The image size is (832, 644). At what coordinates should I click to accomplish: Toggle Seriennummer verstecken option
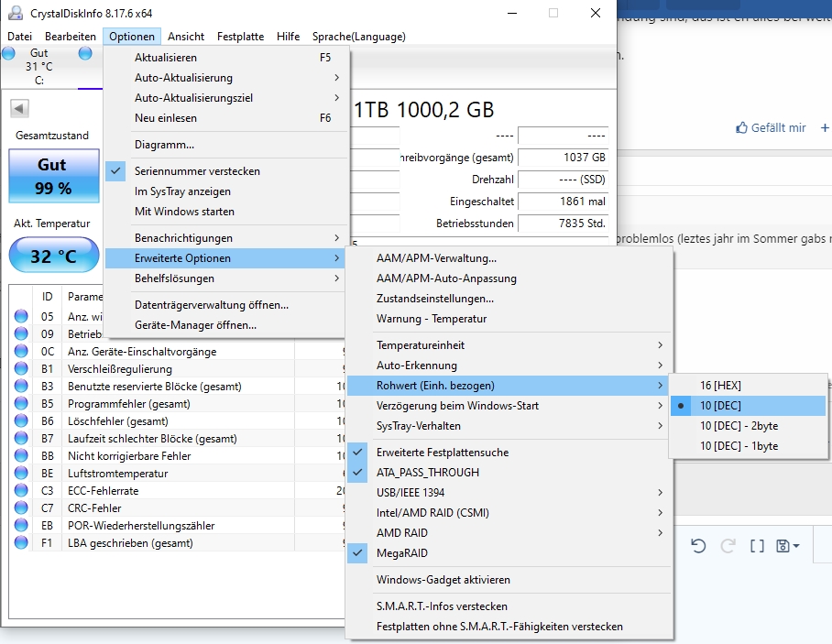click(x=225, y=170)
